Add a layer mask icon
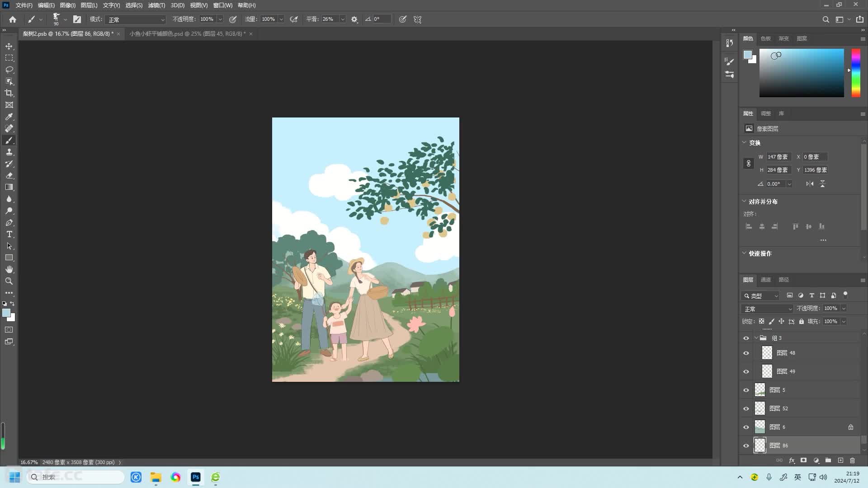Image resolution: width=868 pixels, height=488 pixels. tap(803, 460)
